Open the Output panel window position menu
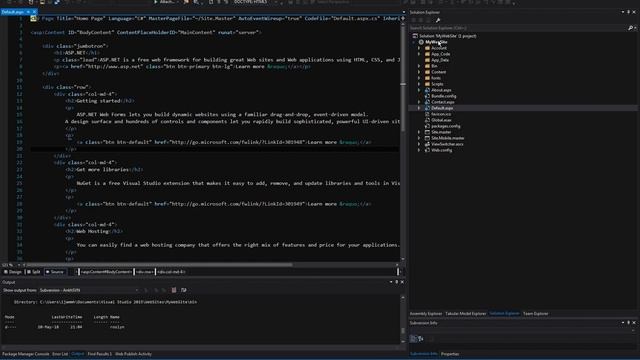The width and height of the screenshot is (640, 360). pos(391,282)
